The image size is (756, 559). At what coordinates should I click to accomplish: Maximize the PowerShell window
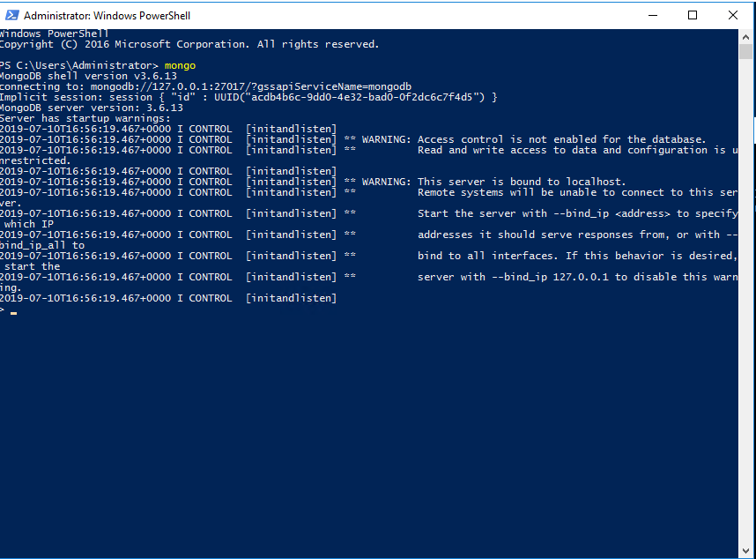[693, 16]
